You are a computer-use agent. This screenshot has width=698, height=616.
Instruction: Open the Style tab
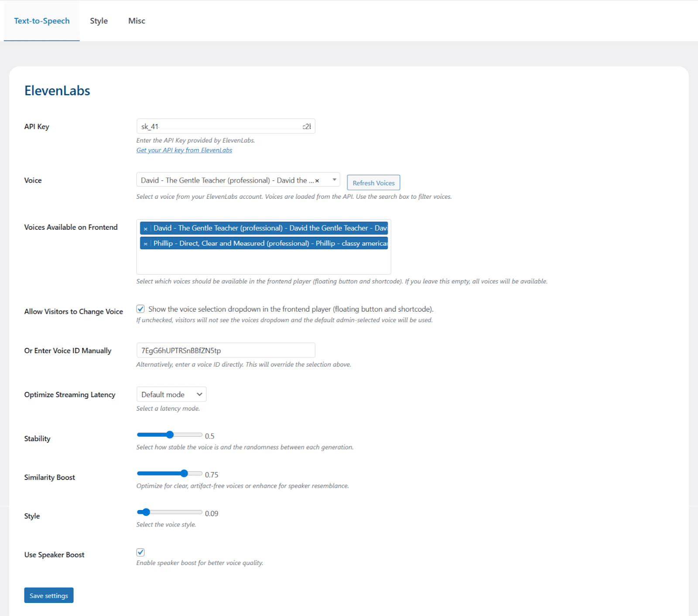tap(99, 21)
